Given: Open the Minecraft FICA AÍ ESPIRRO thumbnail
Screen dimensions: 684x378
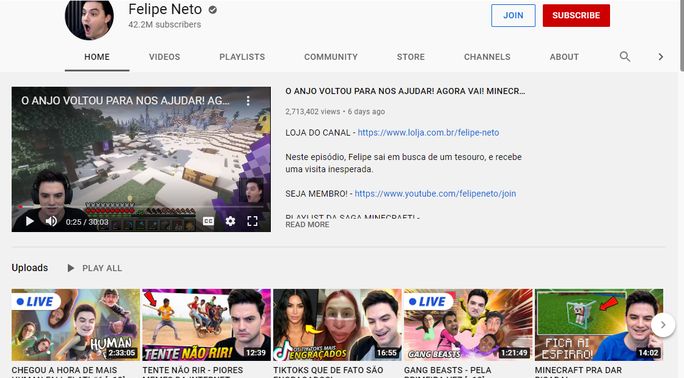Looking at the screenshot, I should pos(599,325).
